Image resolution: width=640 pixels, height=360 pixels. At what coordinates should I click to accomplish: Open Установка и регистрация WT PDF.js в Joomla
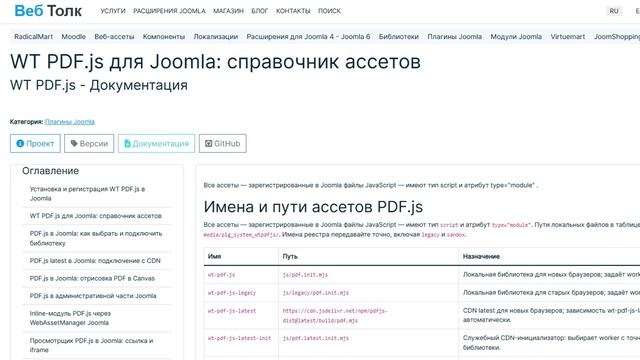pyautogui.click(x=87, y=193)
